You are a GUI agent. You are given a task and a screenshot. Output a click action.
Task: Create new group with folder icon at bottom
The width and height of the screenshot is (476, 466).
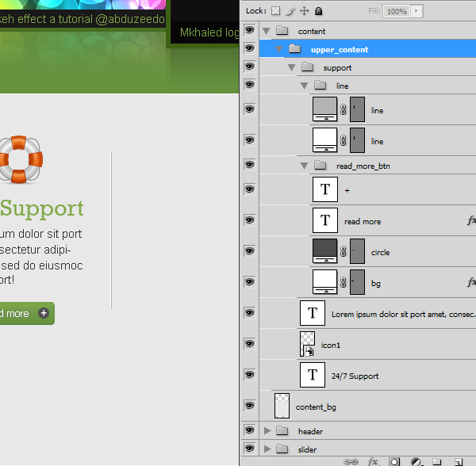437,461
